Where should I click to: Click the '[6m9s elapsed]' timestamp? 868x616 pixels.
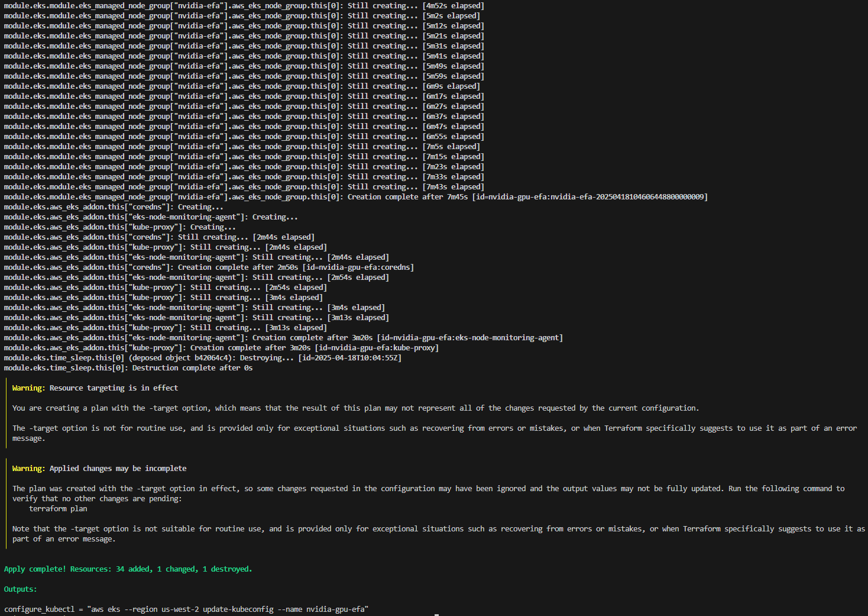[451, 86]
